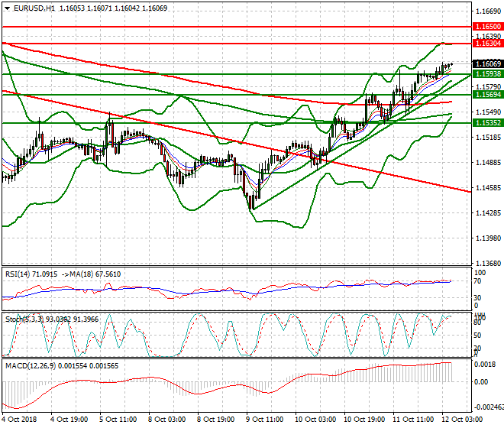Screen dimensions: 504x428
Task: Click the MACD scale value 0.0018
Action: (485, 365)
